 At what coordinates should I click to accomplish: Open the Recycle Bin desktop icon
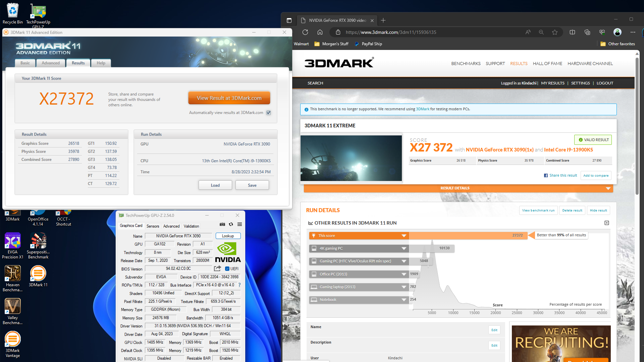(13, 13)
